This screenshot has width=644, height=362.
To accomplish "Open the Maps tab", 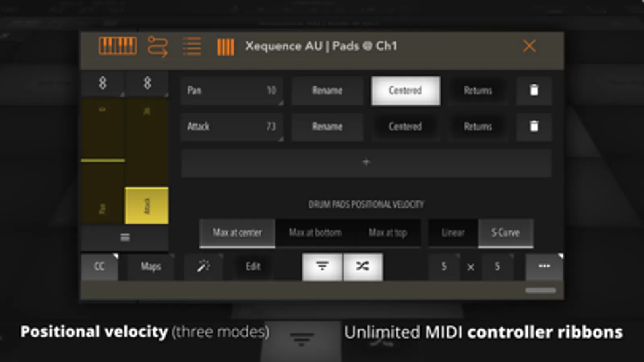I will (151, 266).
